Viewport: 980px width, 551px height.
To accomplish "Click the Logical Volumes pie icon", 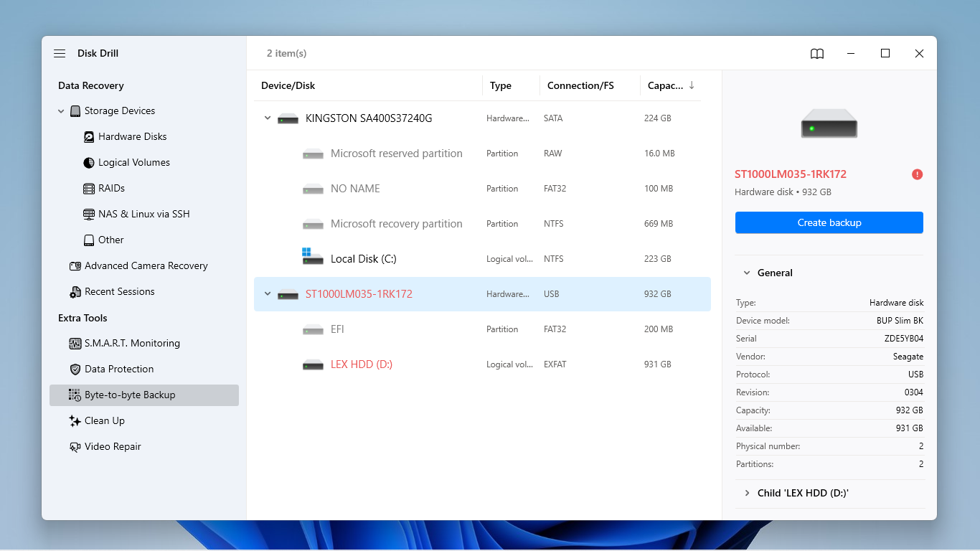I will 89,163.
